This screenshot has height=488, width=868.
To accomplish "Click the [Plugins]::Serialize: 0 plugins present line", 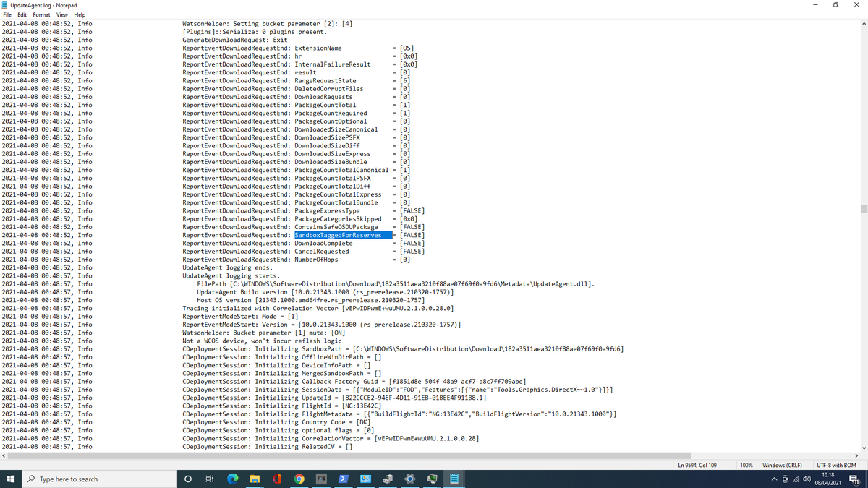I will point(255,32).
